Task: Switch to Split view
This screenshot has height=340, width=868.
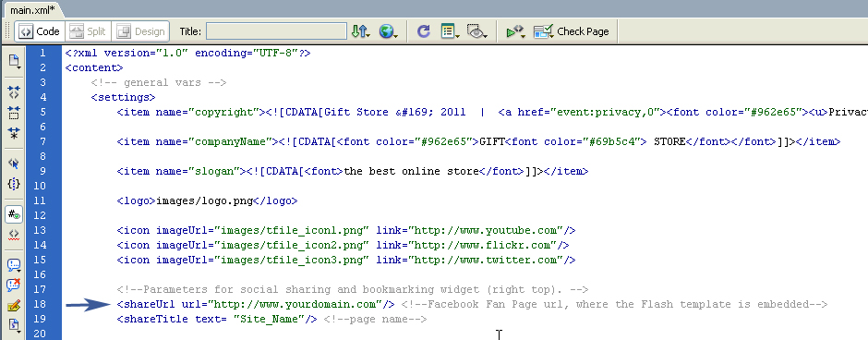Action: click(88, 31)
